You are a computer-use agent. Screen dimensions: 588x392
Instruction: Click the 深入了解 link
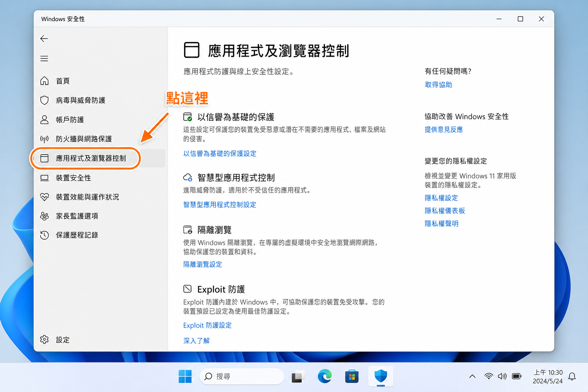[x=196, y=341]
